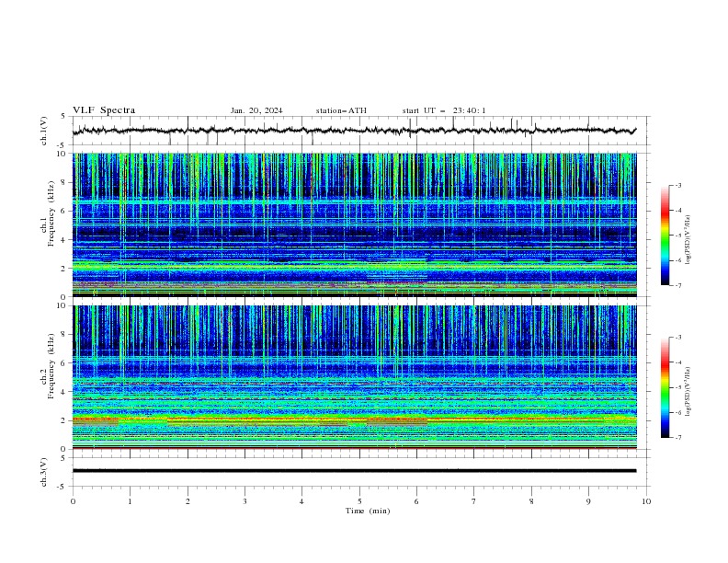The height and width of the screenshot is (563, 728).
Task: Click the ch.1 spectrogram at 6 minutes, 5 kHz
Action: 416,225
